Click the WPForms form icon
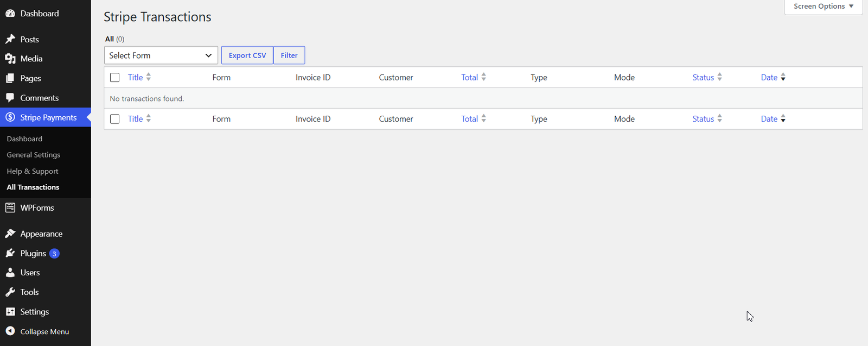 tap(10, 207)
